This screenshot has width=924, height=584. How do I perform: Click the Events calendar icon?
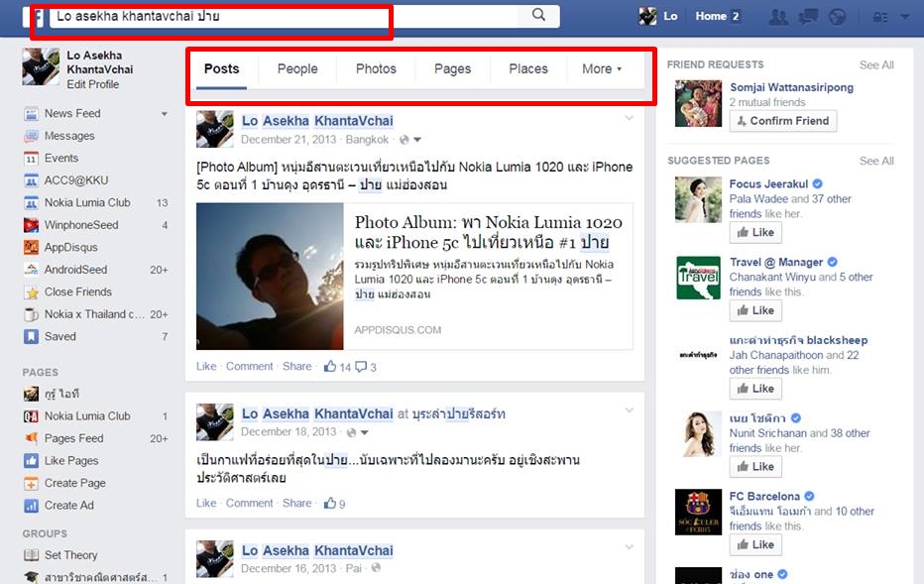(31, 159)
